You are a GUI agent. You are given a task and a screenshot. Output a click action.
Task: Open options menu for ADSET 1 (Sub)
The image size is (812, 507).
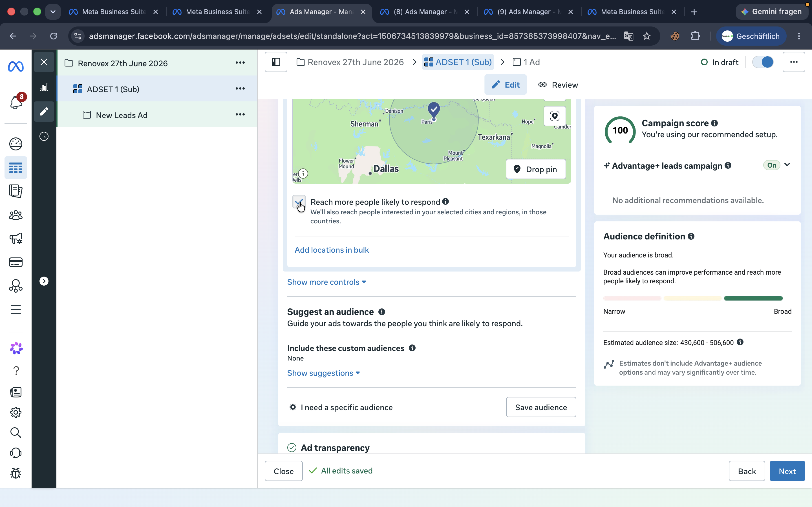point(240,89)
